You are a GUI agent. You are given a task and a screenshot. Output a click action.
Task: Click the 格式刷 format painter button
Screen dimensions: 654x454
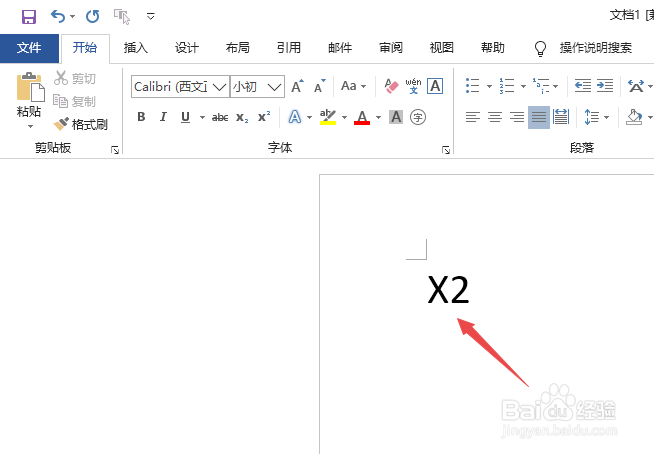[x=81, y=124]
